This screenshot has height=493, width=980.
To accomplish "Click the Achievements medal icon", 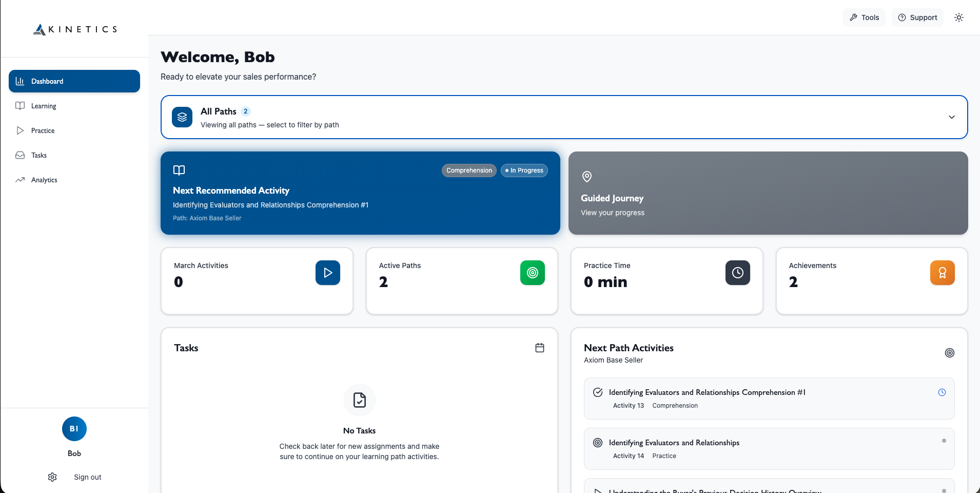I will tap(942, 273).
